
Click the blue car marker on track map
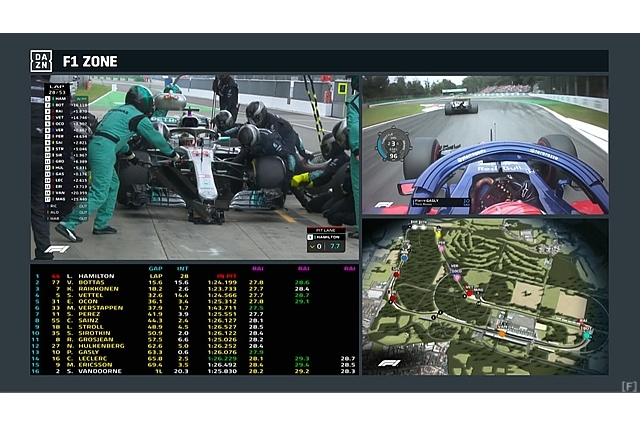[x=404, y=258]
